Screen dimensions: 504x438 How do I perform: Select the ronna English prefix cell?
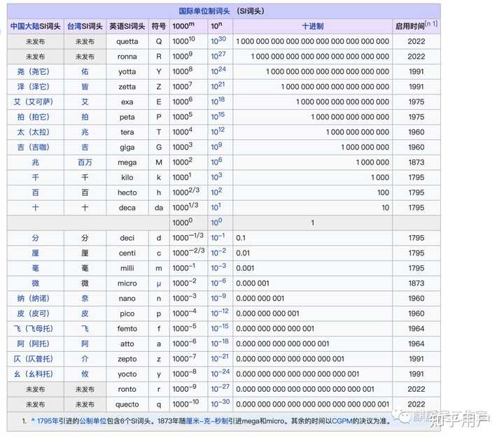coord(127,57)
